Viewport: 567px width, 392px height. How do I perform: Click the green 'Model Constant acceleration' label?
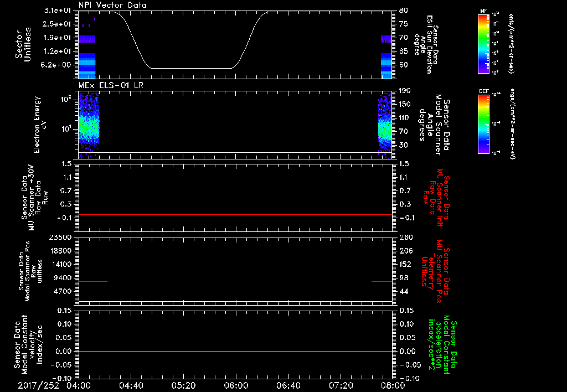442,344
